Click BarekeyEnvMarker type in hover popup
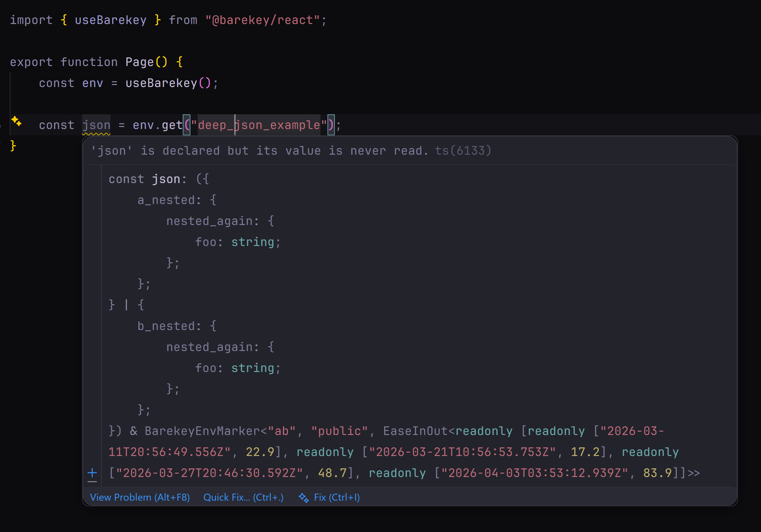 202,431
